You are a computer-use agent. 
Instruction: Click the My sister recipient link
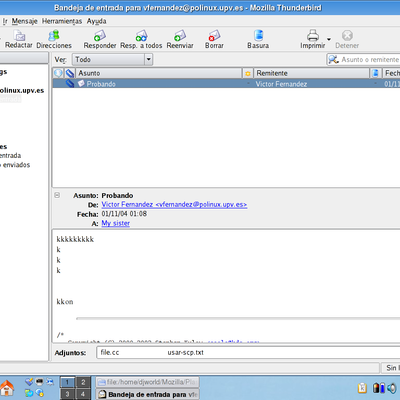tap(115, 223)
